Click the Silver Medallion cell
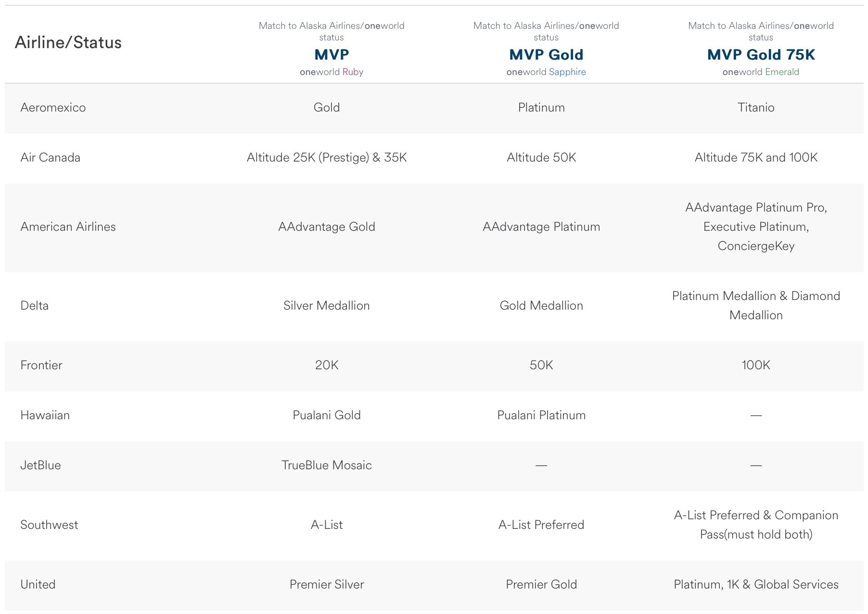 point(327,306)
